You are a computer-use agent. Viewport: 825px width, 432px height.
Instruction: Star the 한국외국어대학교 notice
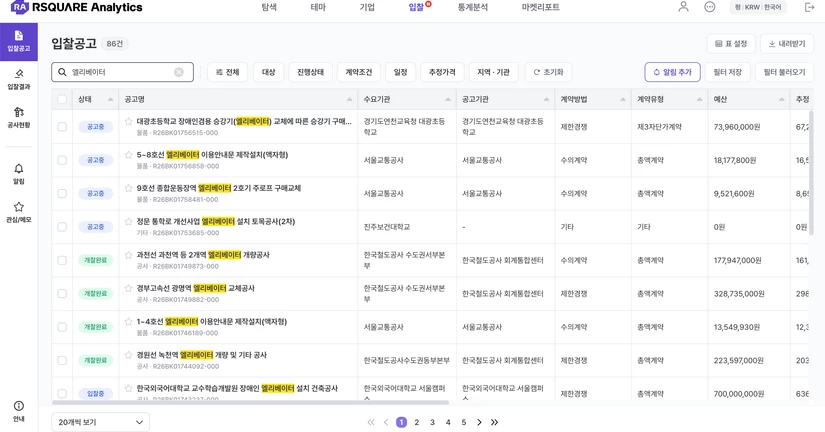128,388
